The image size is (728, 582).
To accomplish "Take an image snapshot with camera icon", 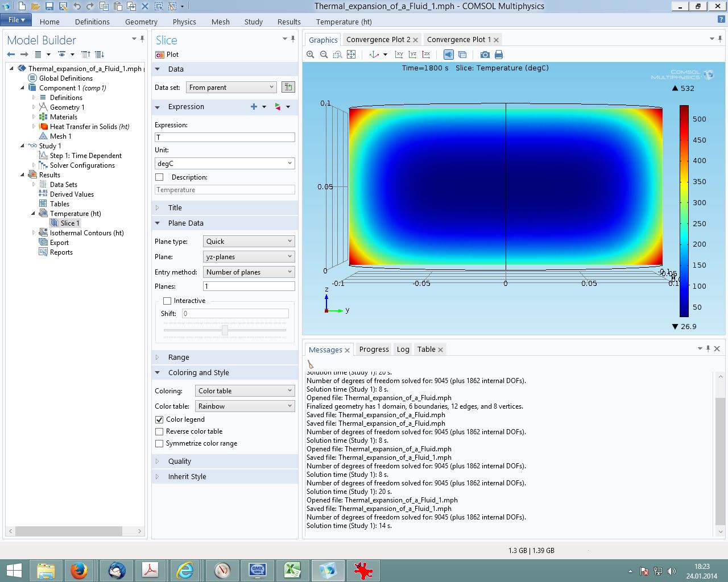I will tap(485, 55).
